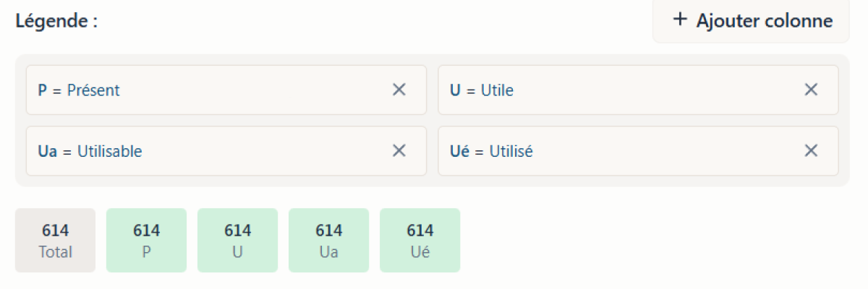Click the Utilisable legend label text
The image size is (868, 289).
click(110, 151)
